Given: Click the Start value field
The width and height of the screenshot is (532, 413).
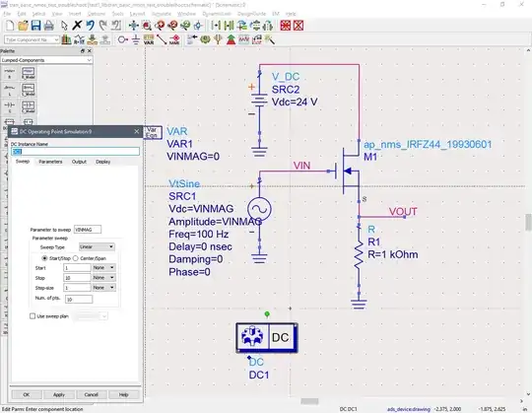Looking at the screenshot, I should point(77,268).
